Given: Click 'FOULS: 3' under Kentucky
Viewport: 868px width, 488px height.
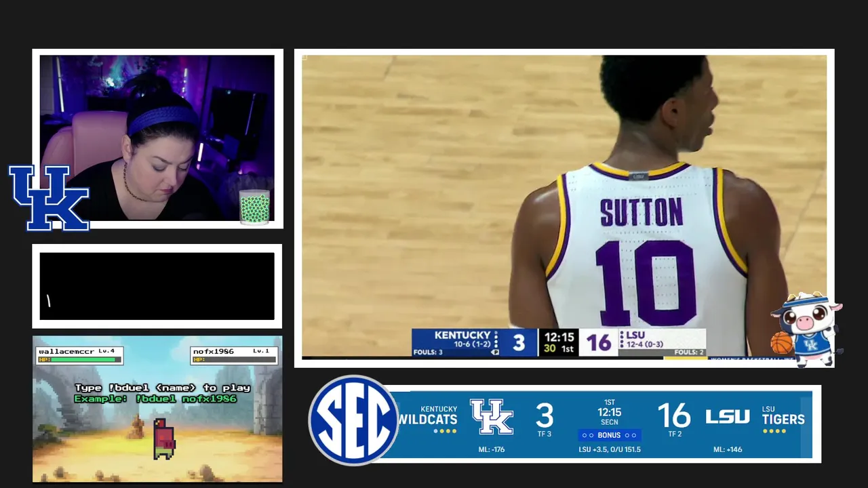Looking at the screenshot, I should (x=428, y=352).
